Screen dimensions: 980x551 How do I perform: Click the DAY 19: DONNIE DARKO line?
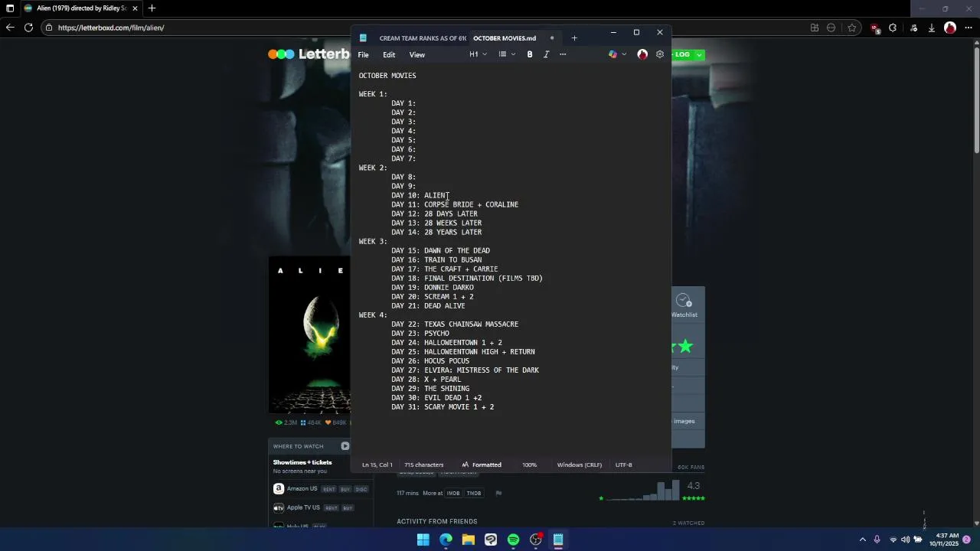pyautogui.click(x=433, y=287)
